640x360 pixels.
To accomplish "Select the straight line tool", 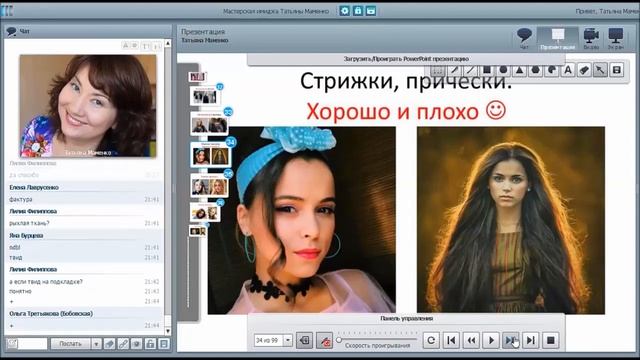I will (470, 70).
